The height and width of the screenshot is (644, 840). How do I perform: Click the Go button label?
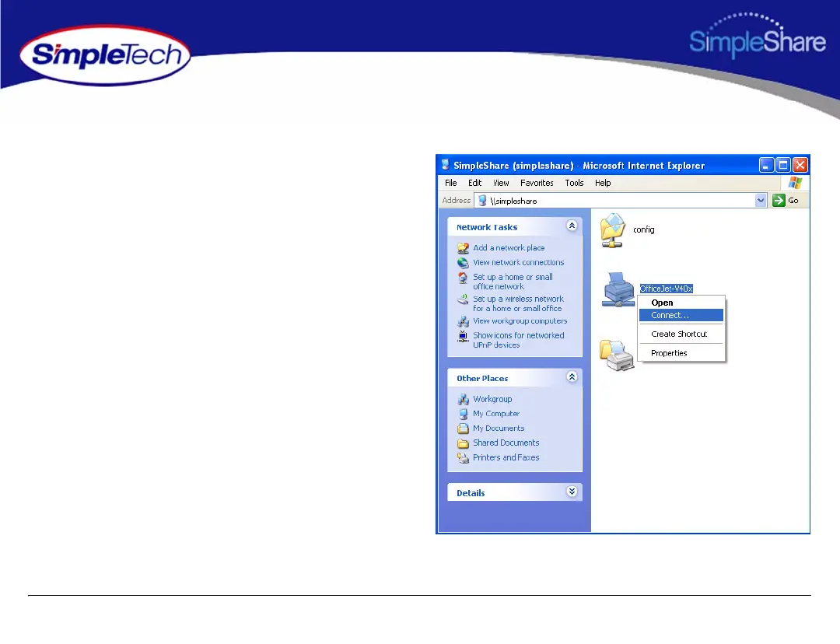pos(793,201)
